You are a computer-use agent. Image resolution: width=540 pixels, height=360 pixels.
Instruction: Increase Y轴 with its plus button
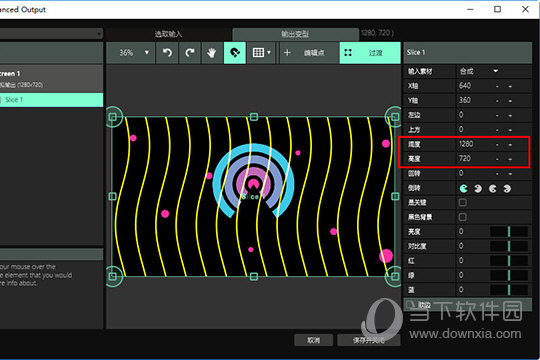(510, 101)
